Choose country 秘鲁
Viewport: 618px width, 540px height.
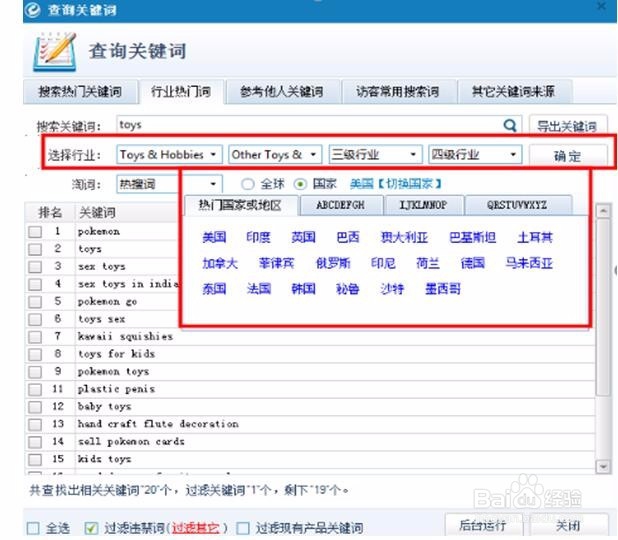point(348,289)
